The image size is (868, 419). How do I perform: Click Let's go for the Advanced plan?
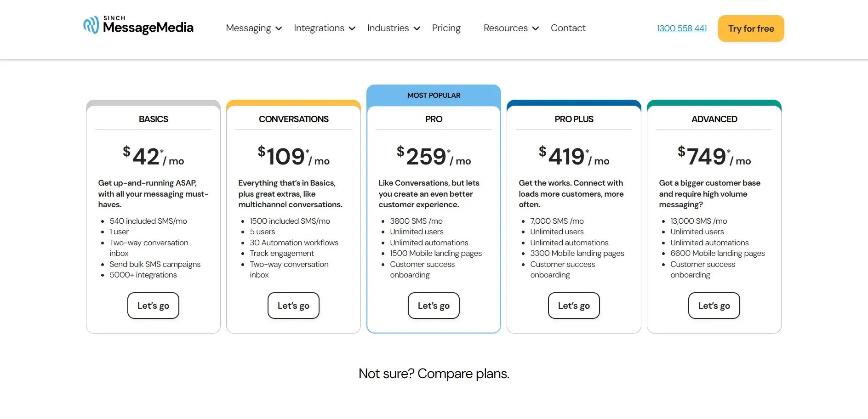tap(714, 306)
